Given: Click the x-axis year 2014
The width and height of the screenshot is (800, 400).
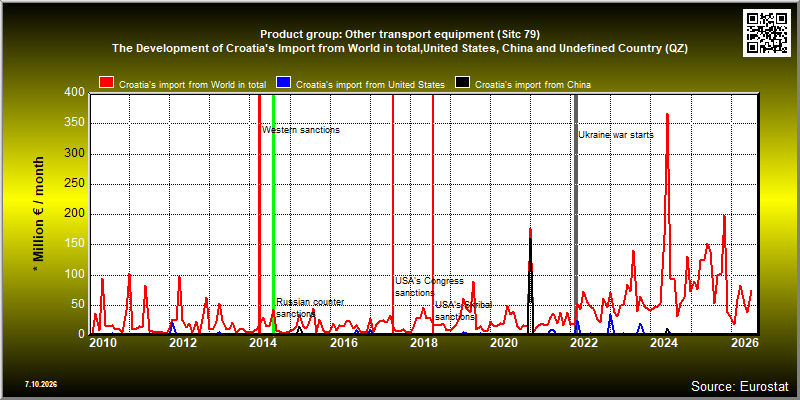Looking at the screenshot, I should click(x=263, y=342).
